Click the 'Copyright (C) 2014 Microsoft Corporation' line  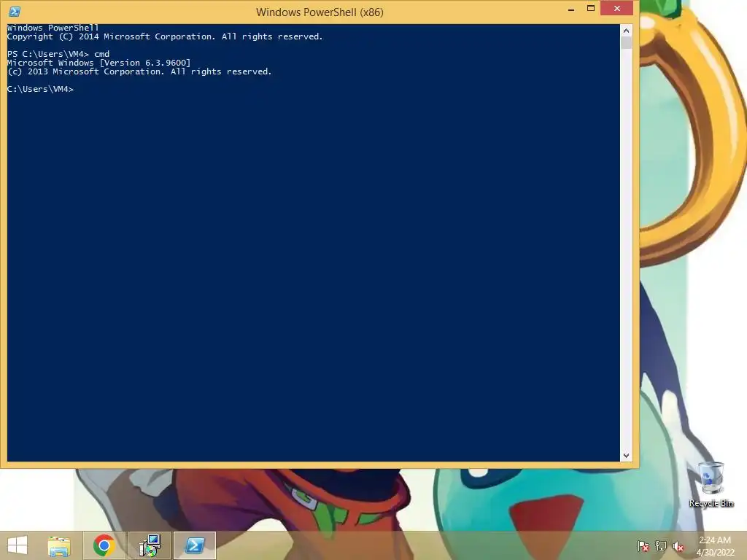(x=165, y=36)
